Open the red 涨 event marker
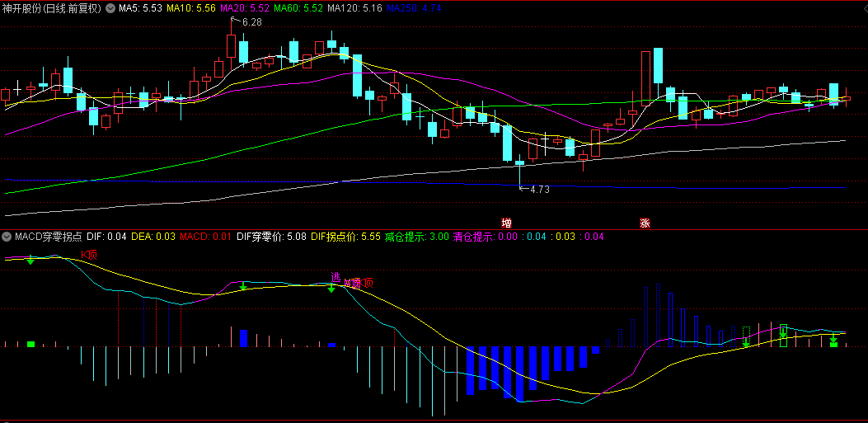 [x=645, y=223]
